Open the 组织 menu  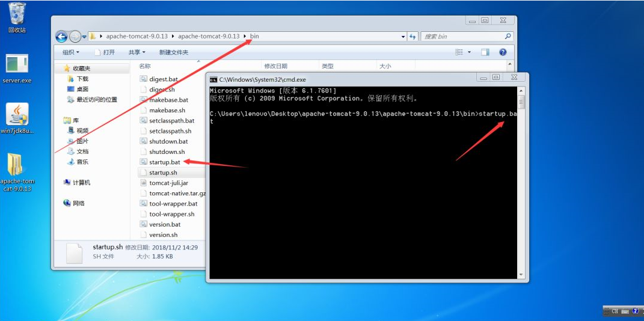(x=70, y=52)
